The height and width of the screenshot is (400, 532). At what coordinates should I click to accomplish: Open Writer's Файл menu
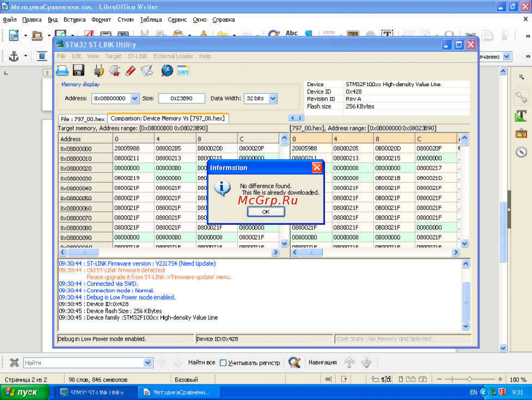click(x=10, y=20)
